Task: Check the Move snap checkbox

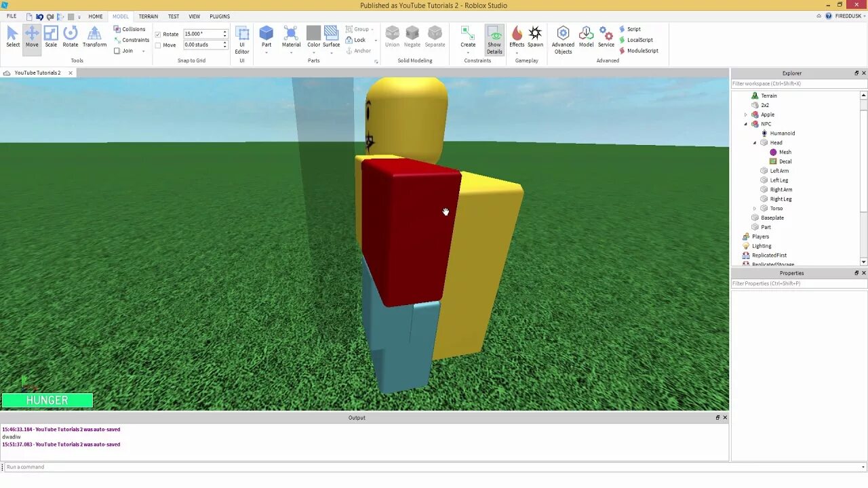Action: (158, 45)
